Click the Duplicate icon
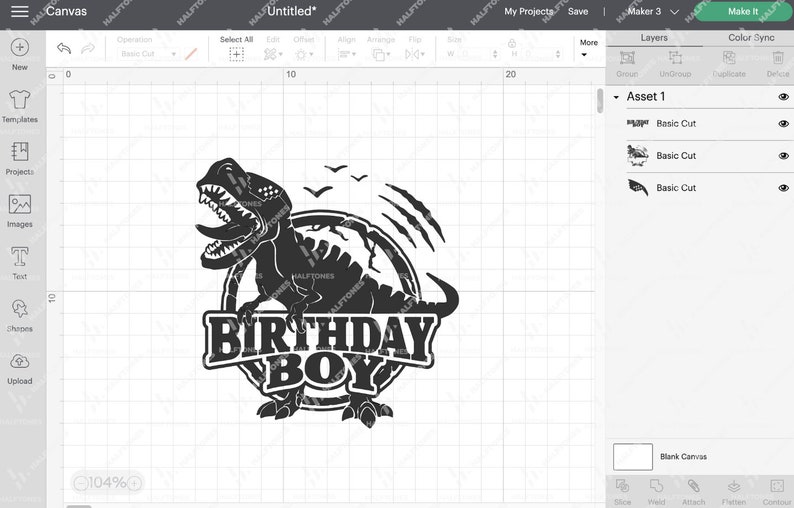This screenshot has width=794, height=508. (729, 58)
